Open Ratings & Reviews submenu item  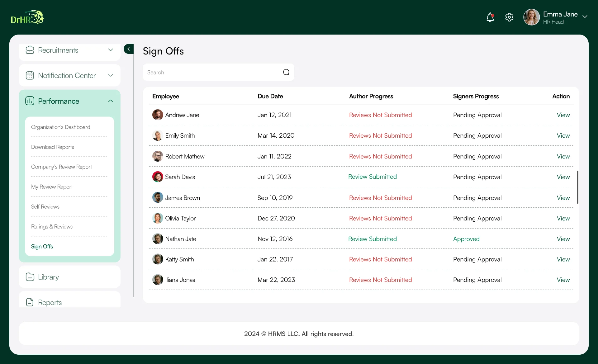pyautogui.click(x=52, y=227)
